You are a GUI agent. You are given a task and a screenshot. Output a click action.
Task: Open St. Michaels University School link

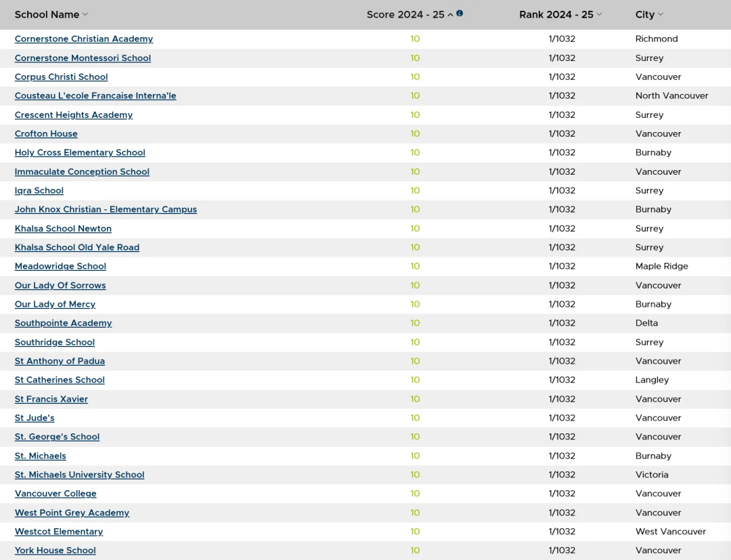pos(80,474)
